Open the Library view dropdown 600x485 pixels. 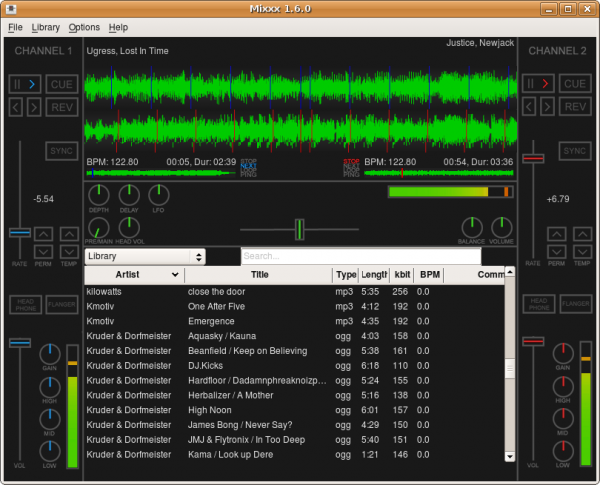[145, 257]
